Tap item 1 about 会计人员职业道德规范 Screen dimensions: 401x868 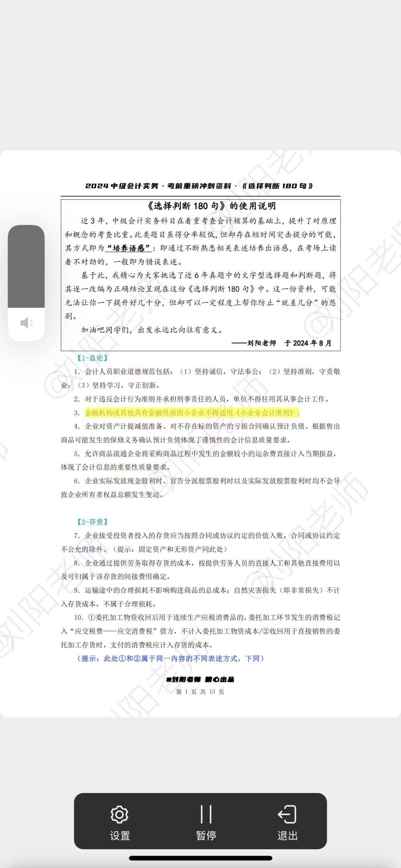pos(200,378)
